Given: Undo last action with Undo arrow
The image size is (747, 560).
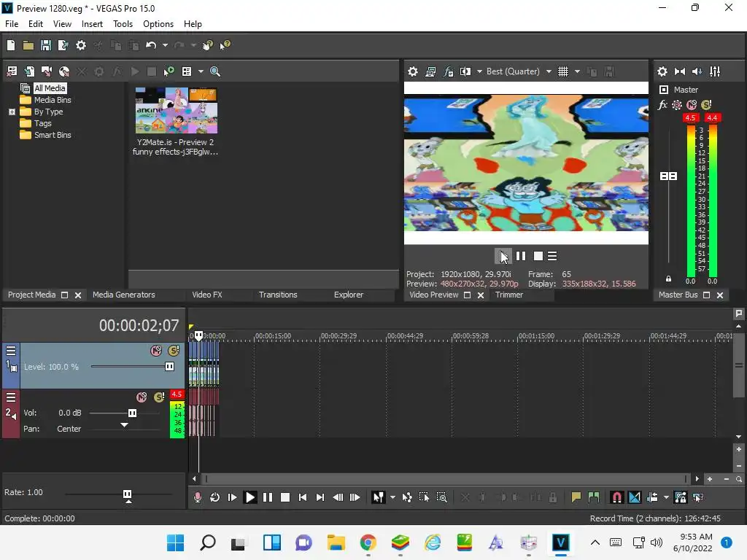Looking at the screenshot, I should [151, 45].
